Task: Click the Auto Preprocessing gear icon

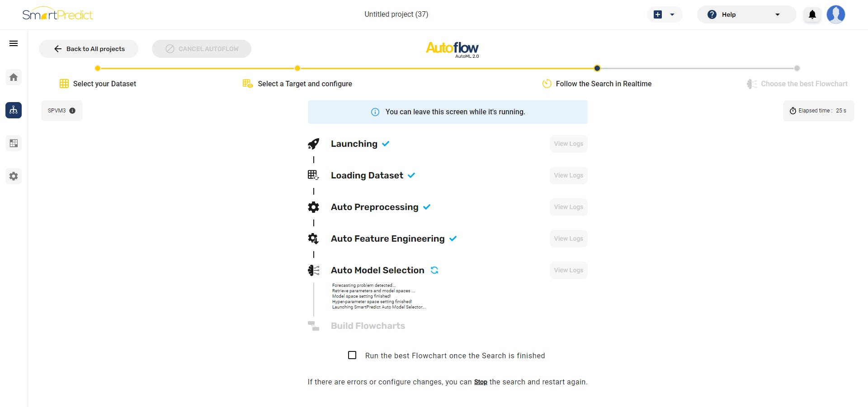Action: tap(313, 207)
